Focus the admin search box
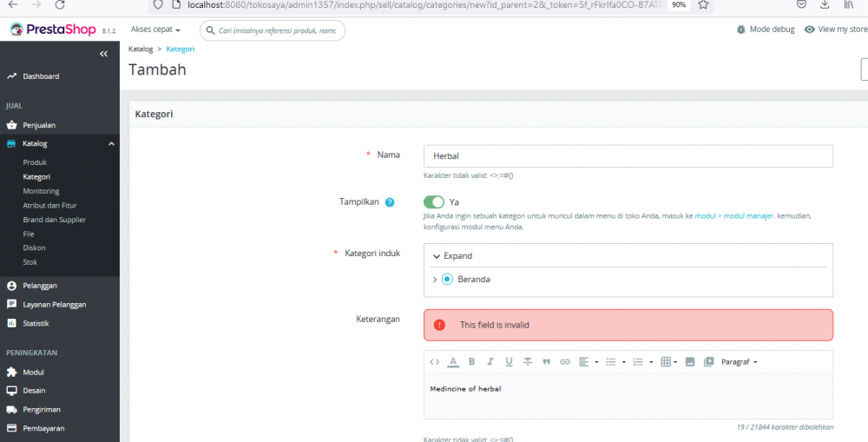Image resolution: width=868 pixels, height=442 pixels. pos(273,30)
